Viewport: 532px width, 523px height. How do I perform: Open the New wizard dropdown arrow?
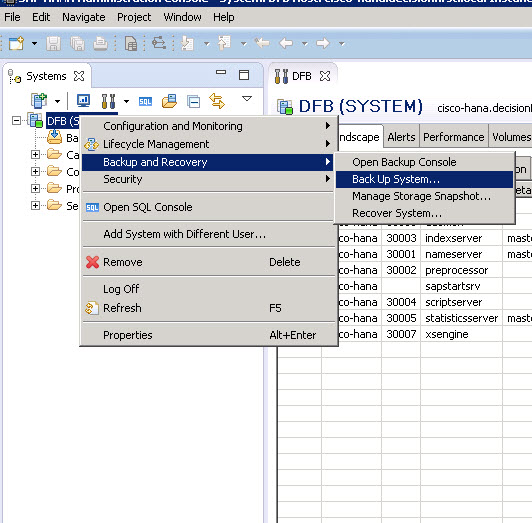coord(34,44)
